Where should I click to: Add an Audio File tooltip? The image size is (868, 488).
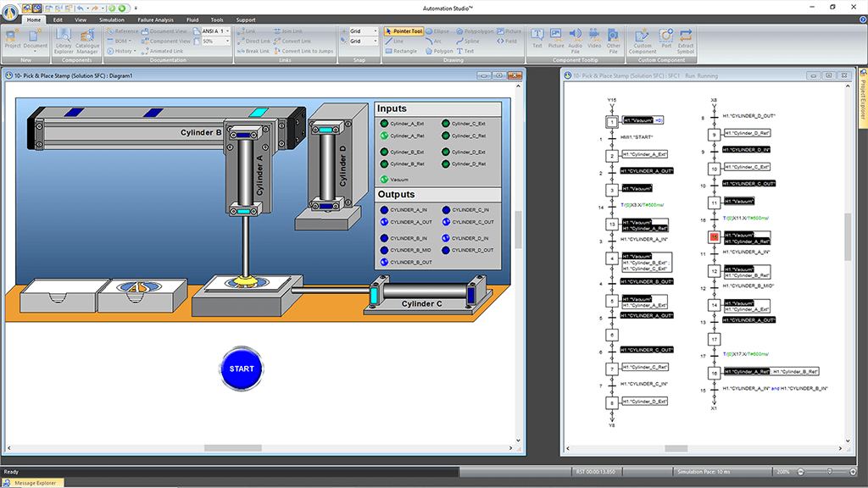point(575,39)
